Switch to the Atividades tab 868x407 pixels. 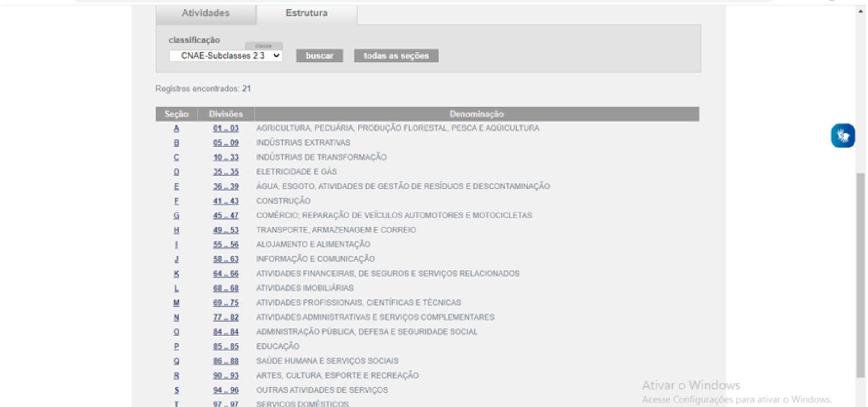tap(206, 13)
